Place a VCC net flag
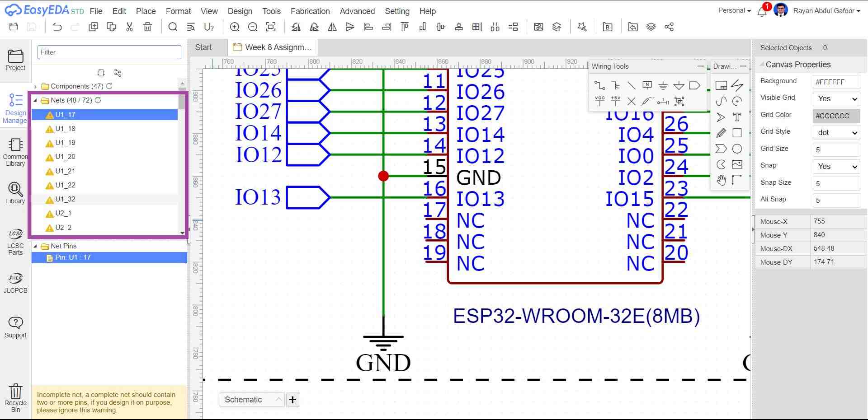The image size is (868, 420). tap(599, 101)
